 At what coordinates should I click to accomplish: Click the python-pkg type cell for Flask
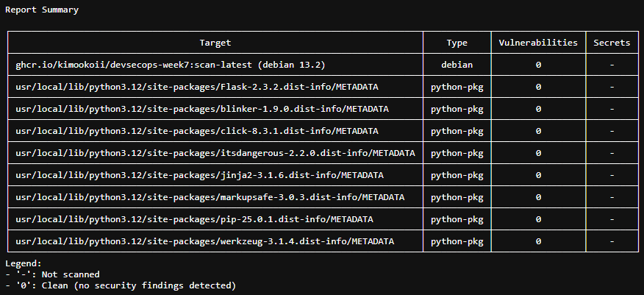tap(457, 87)
